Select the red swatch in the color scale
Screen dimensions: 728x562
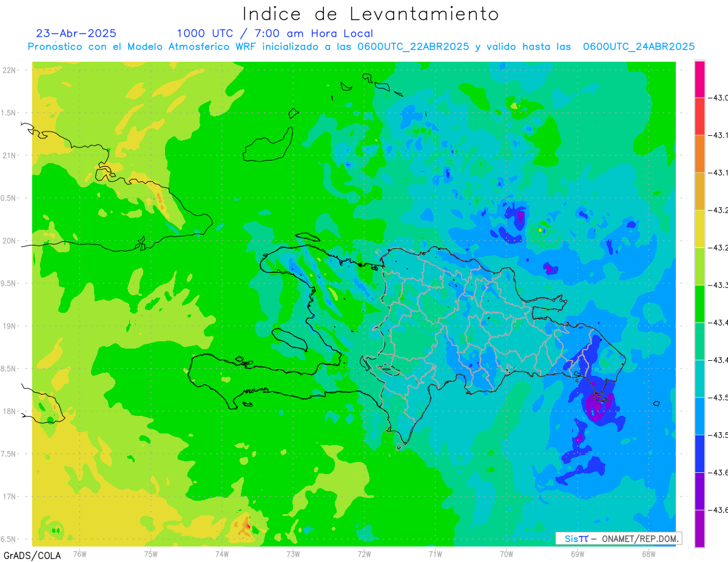tap(699, 116)
